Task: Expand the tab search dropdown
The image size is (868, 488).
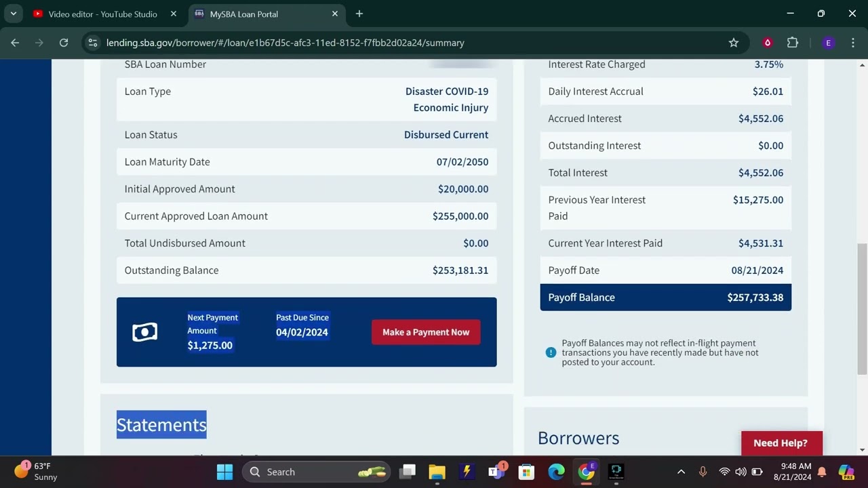Action: click(x=13, y=14)
